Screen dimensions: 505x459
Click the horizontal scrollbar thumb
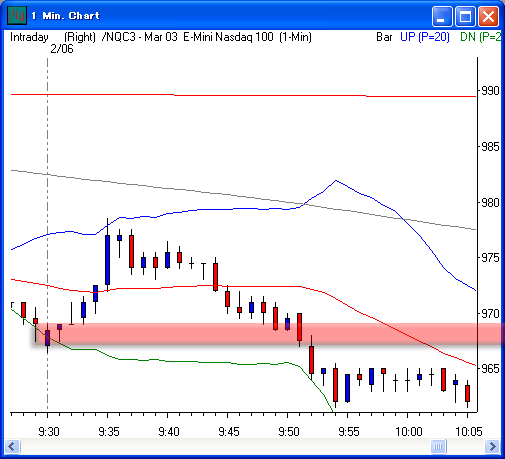[438, 446]
